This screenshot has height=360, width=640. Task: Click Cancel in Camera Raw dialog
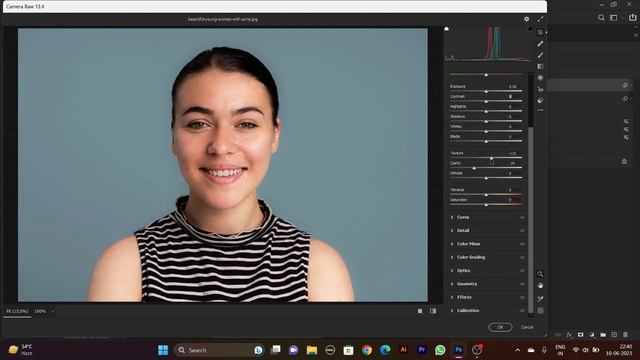coord(527,327)
